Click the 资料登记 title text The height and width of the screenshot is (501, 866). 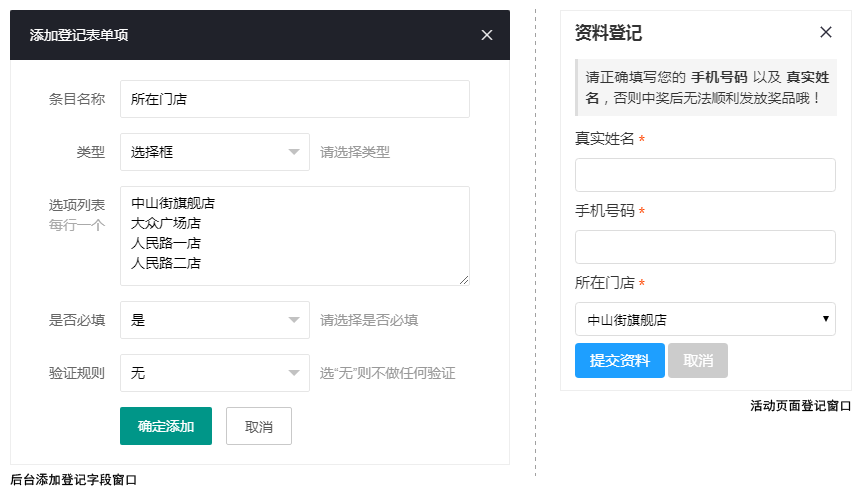[608, 33]
